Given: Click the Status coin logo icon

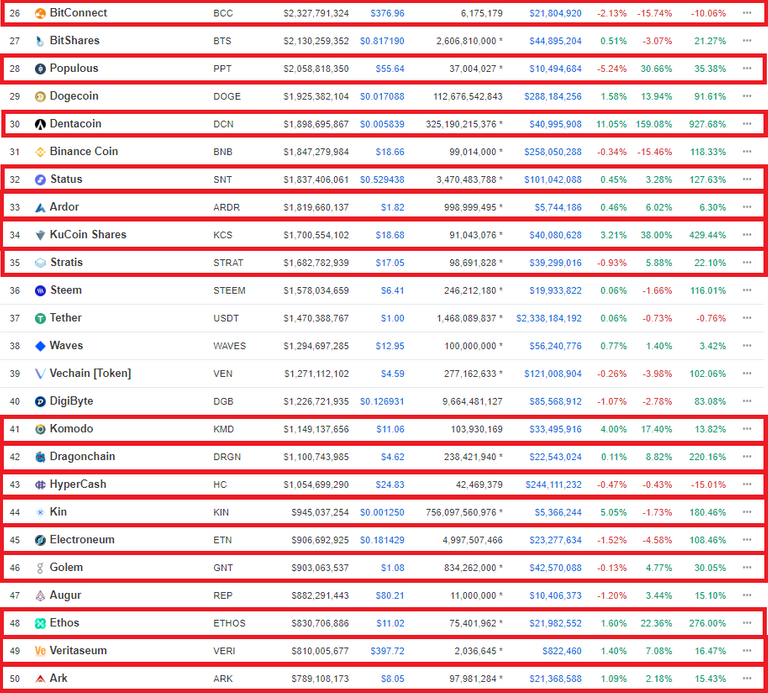Looking at the screenshot, I should tap(40, 180).
